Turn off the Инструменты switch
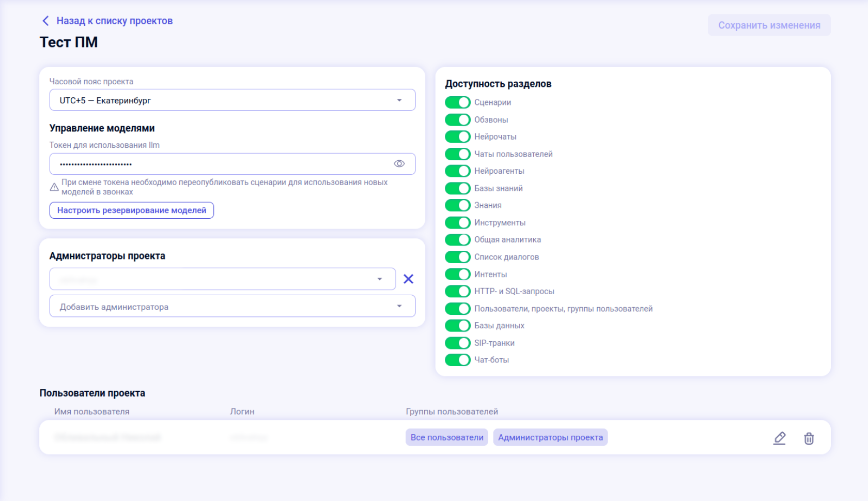This screenshot has width=868, height=501. [x=458, y=223]
